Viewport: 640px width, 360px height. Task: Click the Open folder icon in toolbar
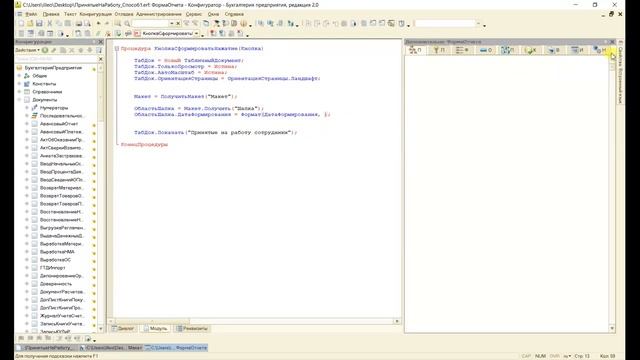[x=30, y=24]
